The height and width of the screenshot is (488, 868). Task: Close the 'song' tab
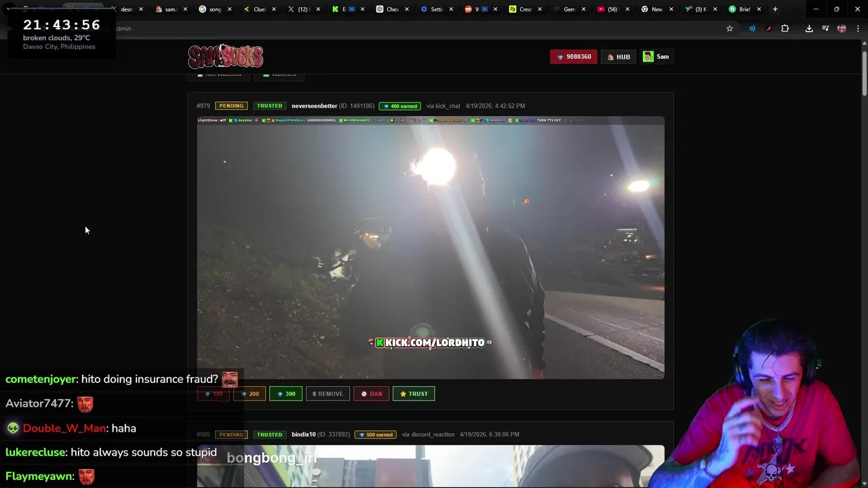(230, 9)
